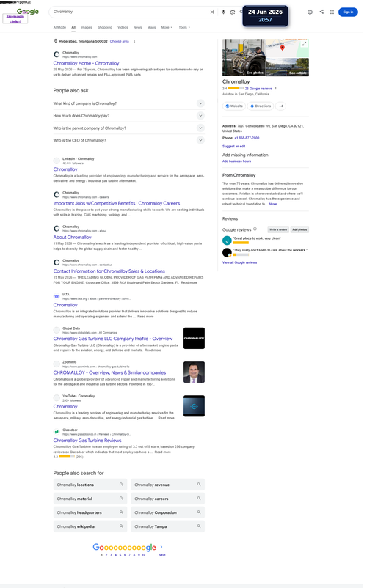This screenshot has height=588, width=367.
Task: Open the Website button in knowledge panel
Action: coord(234,106)
